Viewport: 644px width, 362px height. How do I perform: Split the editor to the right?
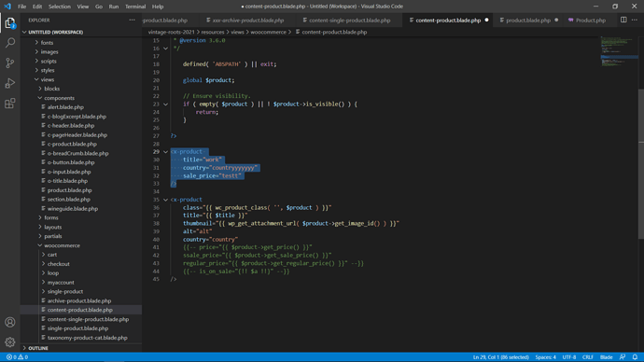tap(623, 20)
